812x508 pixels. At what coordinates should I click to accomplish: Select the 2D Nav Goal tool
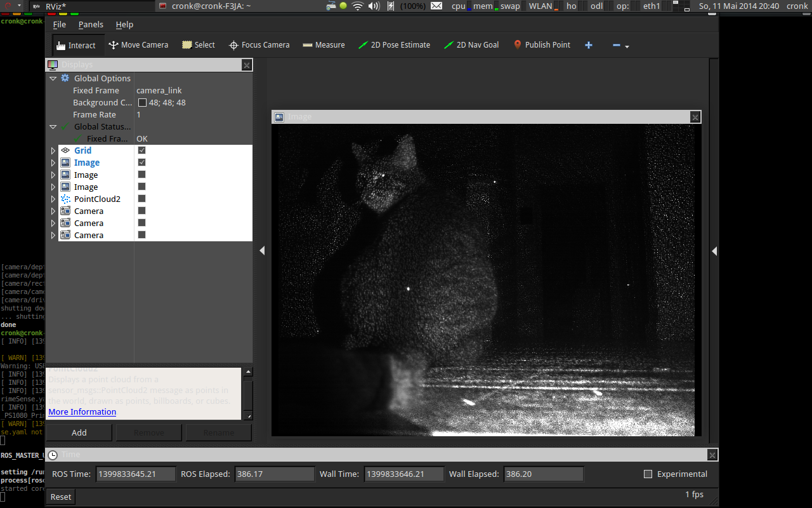pos(471,45)
